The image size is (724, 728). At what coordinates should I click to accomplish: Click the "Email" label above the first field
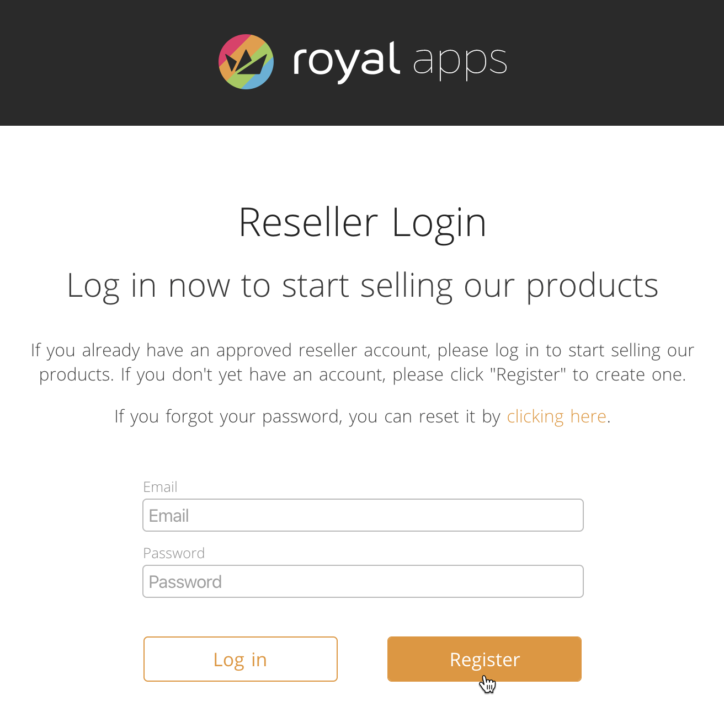tap(160, 487)
